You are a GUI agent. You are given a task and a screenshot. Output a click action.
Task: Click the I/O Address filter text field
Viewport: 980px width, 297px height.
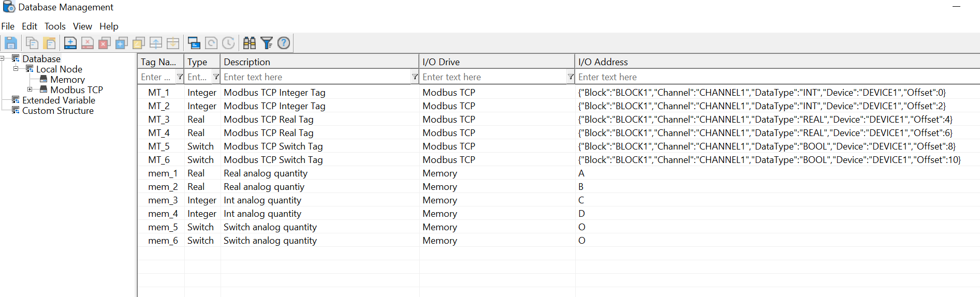777,77
